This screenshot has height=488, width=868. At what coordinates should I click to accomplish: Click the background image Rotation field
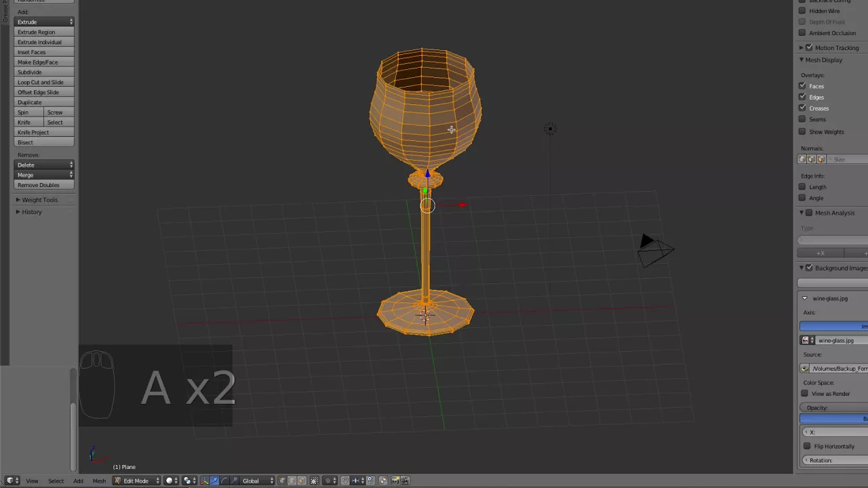click(x=834, y=460)
